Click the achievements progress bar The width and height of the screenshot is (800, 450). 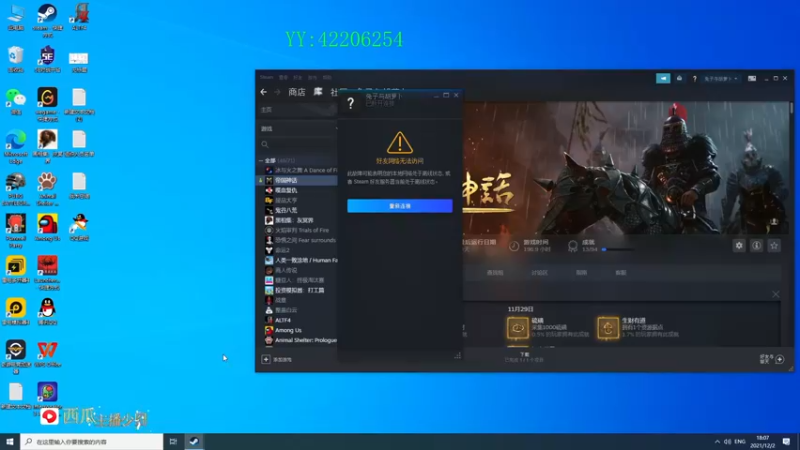point(618,249)
